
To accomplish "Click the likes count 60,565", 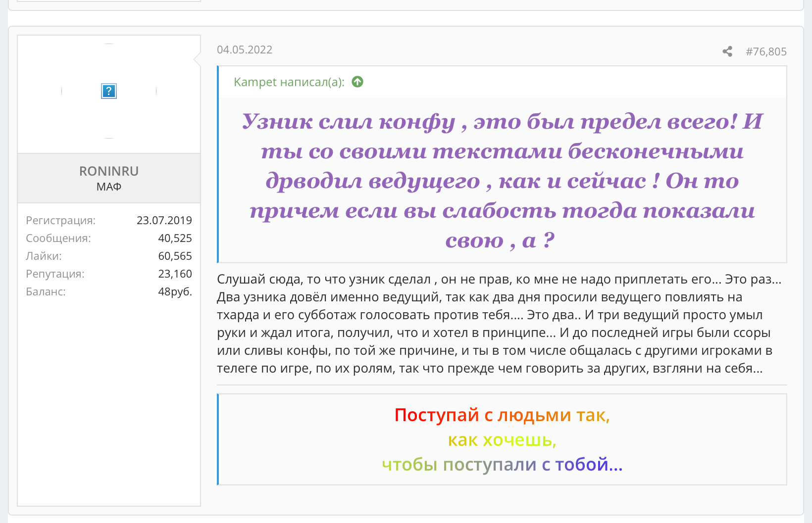I will 175,256.
